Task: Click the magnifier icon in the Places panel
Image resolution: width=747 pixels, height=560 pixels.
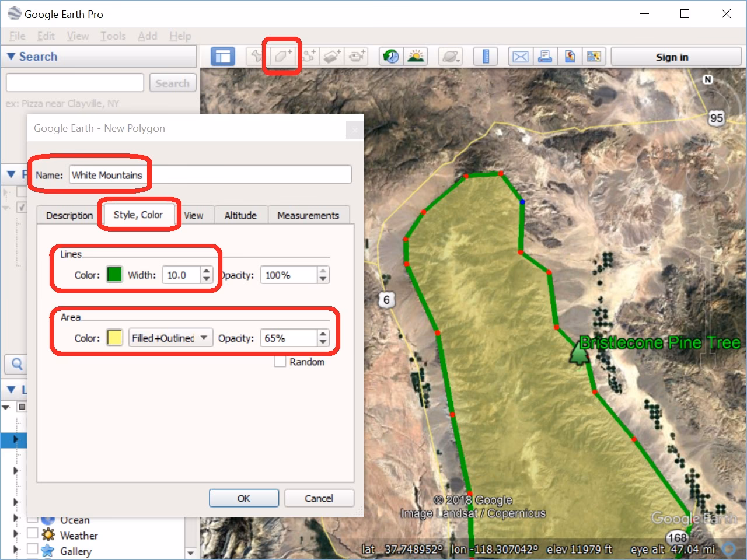Action: [17, 365]
